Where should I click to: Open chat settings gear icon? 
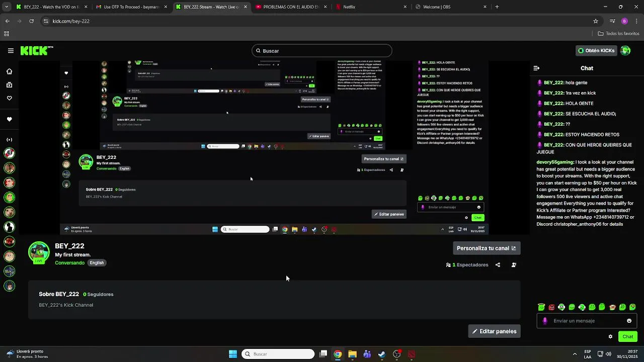(610, 337)
